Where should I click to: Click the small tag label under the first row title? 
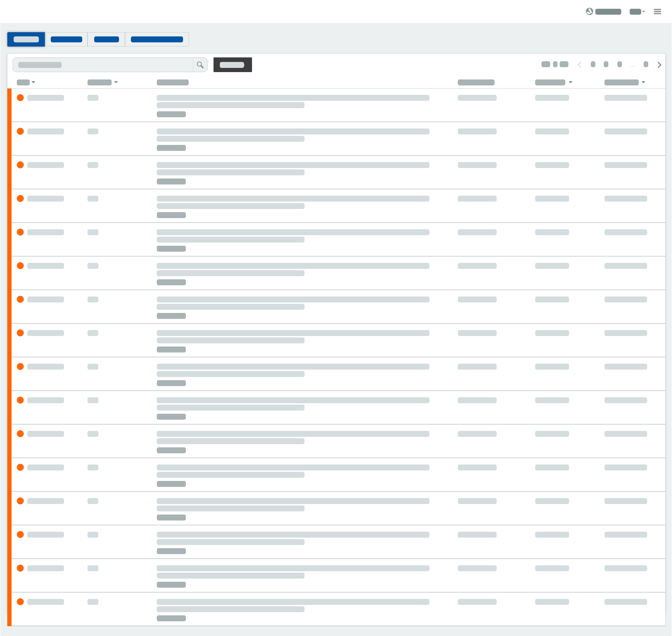[171, 114]
